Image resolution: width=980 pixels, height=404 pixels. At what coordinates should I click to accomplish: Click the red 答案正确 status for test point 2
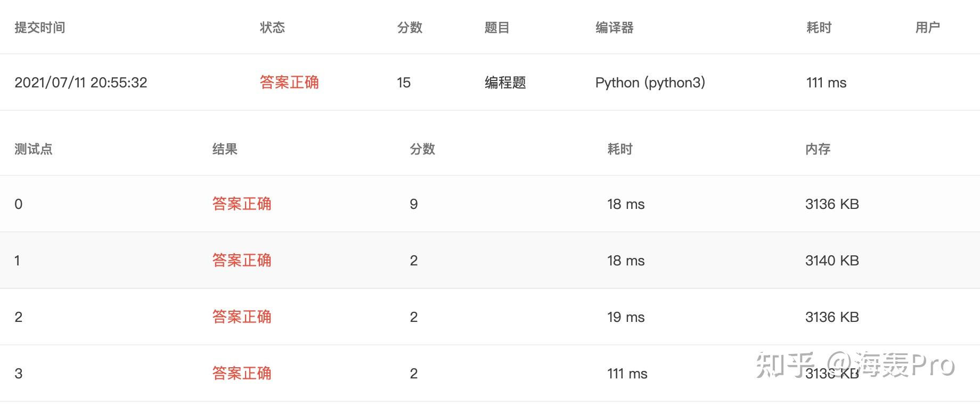pos(241,317)
